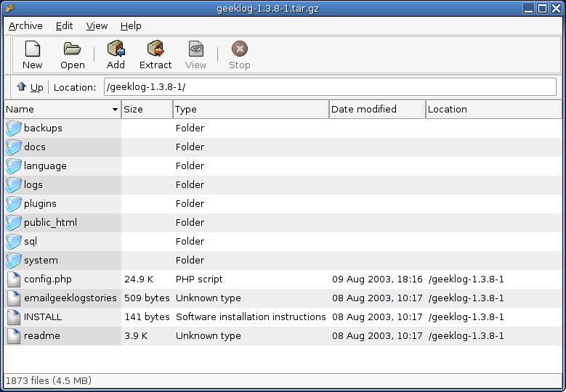
Task: Click the readme row Unknown type cell
Action: point(209,336)
